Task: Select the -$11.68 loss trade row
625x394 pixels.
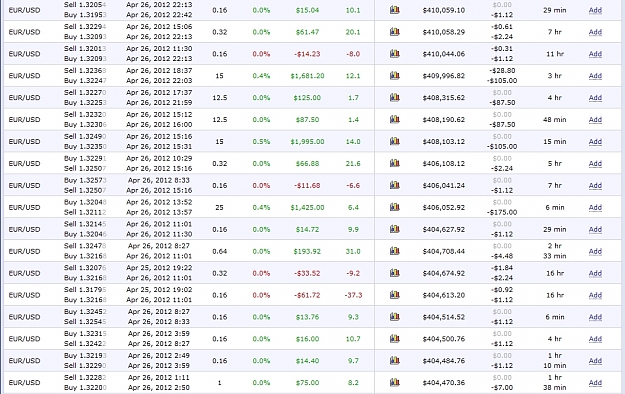Action: 313,185
